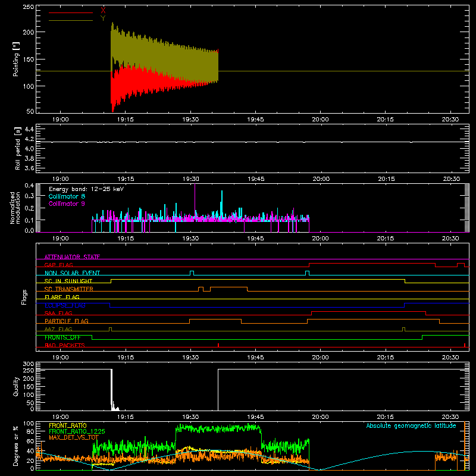The image size is (476, 476).
Task: Click the magenta 'Collimator 9' legend label
Action: coord(67,203)
